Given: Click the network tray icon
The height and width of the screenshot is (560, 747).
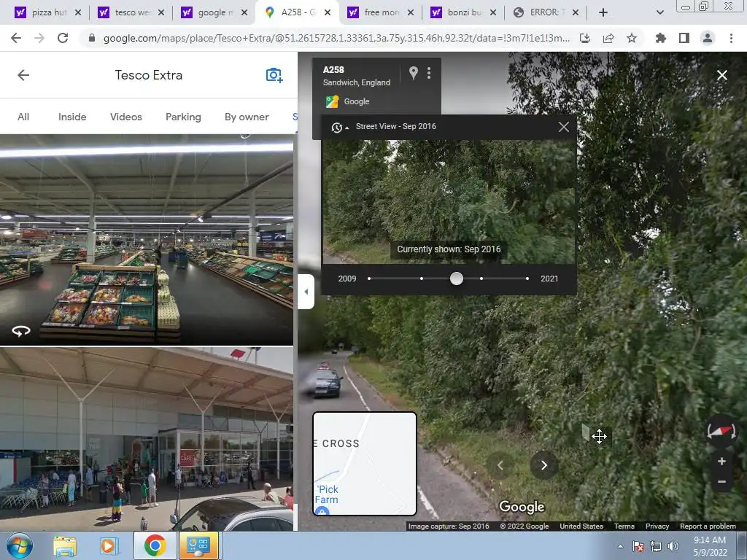Looking at the screenshot, I should pyautogui.click(x=656, y=546).
